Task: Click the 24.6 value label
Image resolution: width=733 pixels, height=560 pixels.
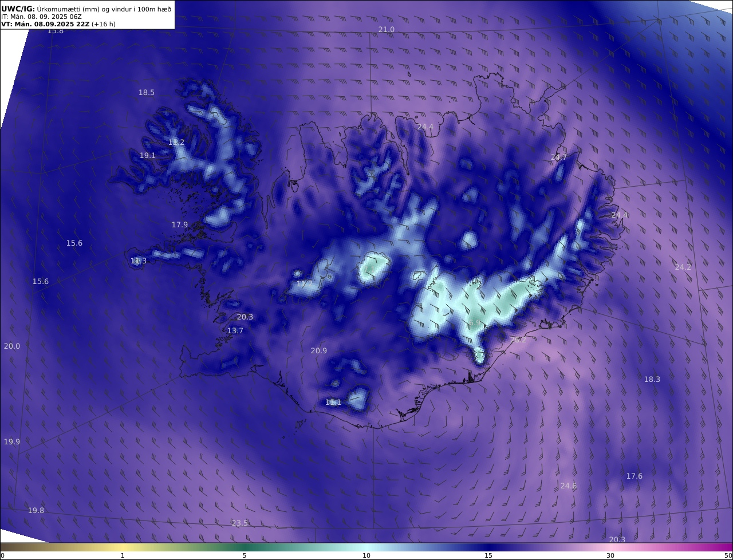Action: point(569,486)
